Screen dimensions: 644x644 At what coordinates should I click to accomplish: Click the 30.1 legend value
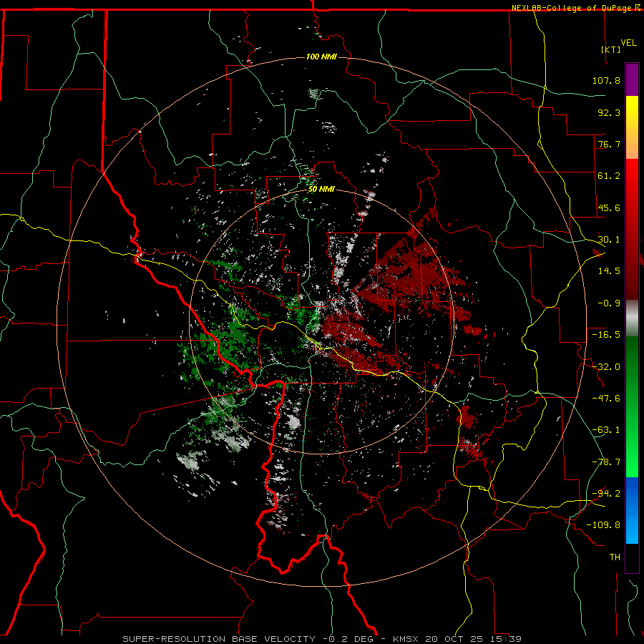pyautogui.click(x=609, y=240)
